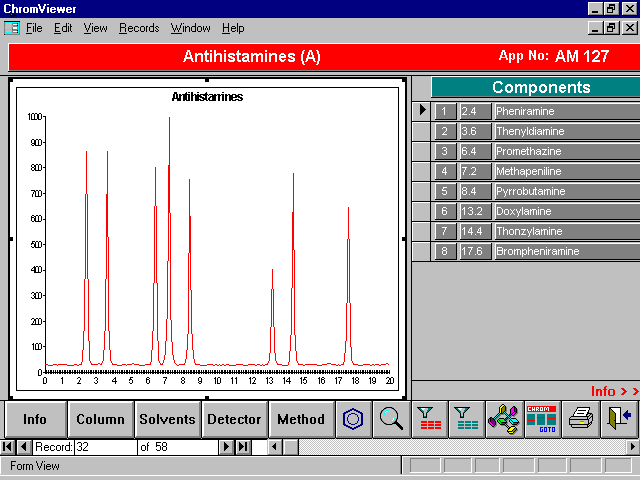640x480 pixels.
Task: Click the horizontal scrollbar thumb
Action: click(291, 447)
